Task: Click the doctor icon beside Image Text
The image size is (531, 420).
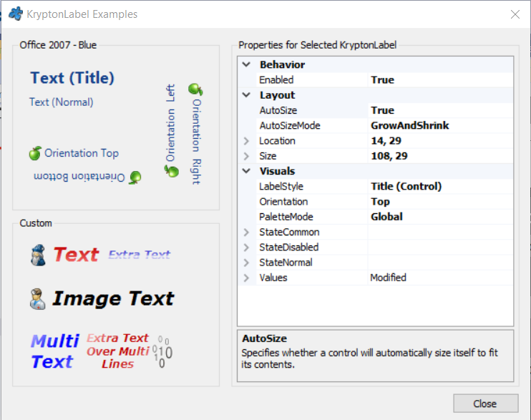Action: (37, 299)
